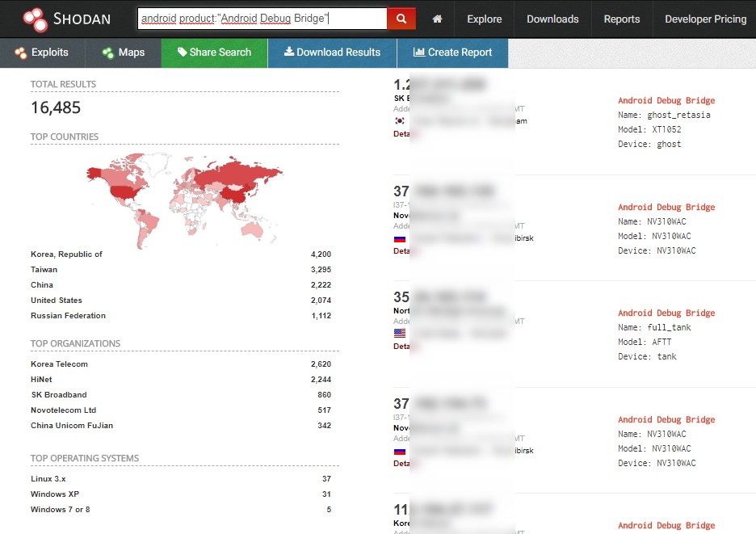Click the TOP COUNTRIES heading
Viewport: 756px width, 534px height.
(64, 137)
